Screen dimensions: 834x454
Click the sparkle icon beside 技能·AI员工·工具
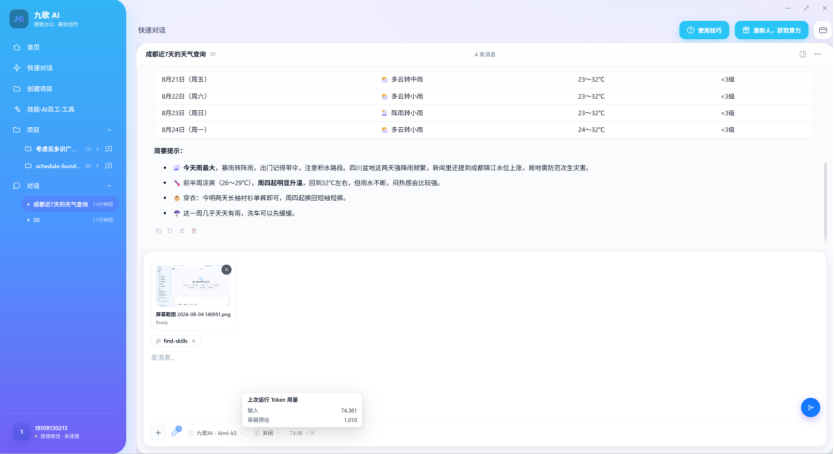tap(17, 110)
